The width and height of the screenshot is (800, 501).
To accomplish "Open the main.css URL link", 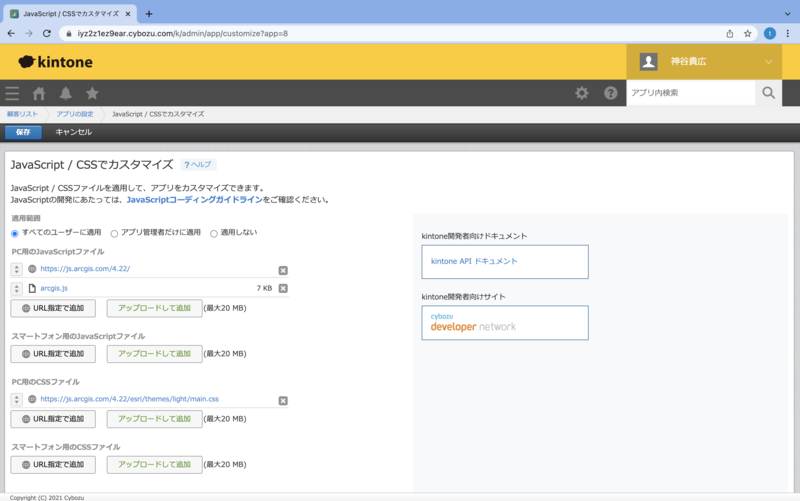I will 130,399.
